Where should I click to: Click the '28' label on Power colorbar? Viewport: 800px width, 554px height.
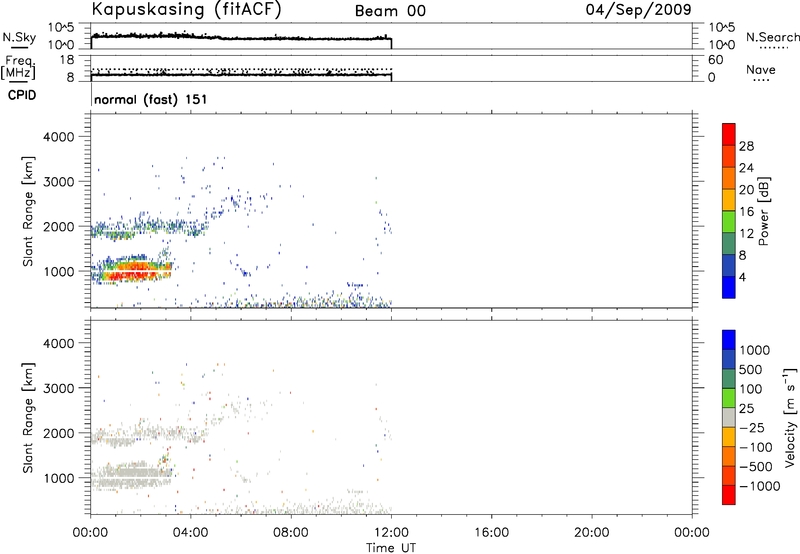746,146
